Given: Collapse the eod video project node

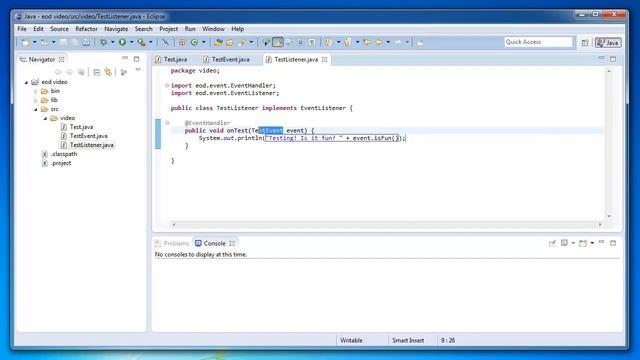Looking at the screenshot, I should point(27,82).
